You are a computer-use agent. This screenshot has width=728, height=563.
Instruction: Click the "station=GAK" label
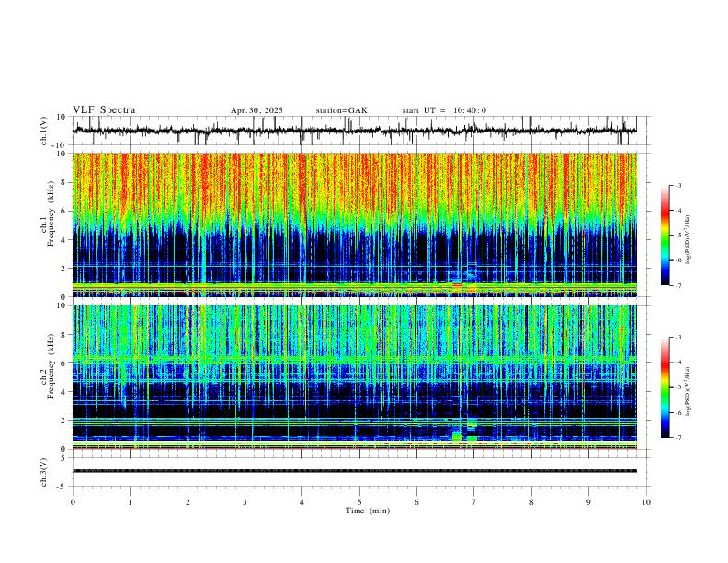pos(341,110)
